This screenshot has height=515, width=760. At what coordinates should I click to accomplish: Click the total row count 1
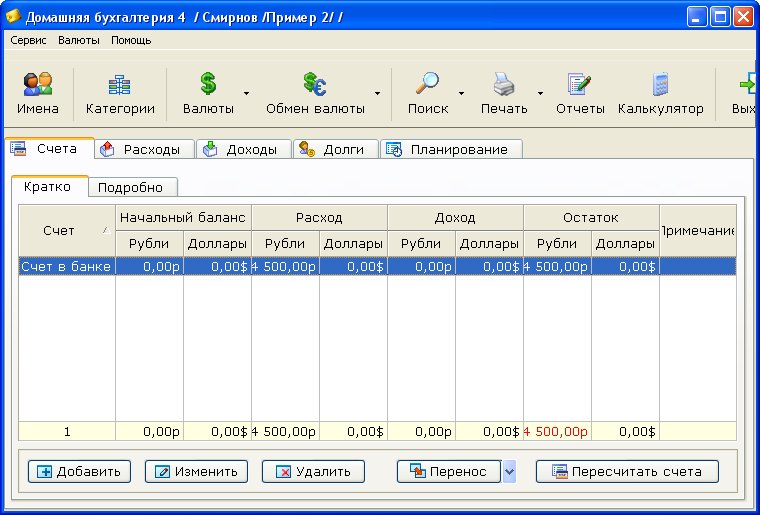(x=67, y=432)
